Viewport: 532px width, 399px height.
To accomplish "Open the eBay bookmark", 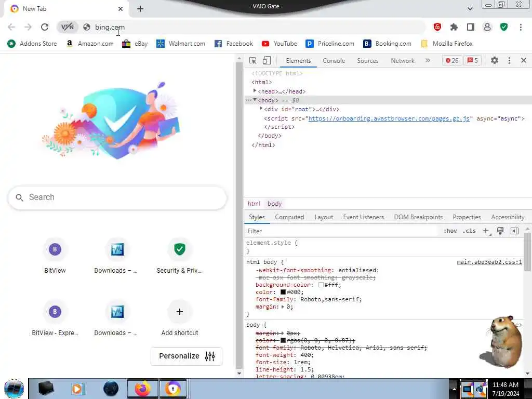I will click(x=135, y=44).
